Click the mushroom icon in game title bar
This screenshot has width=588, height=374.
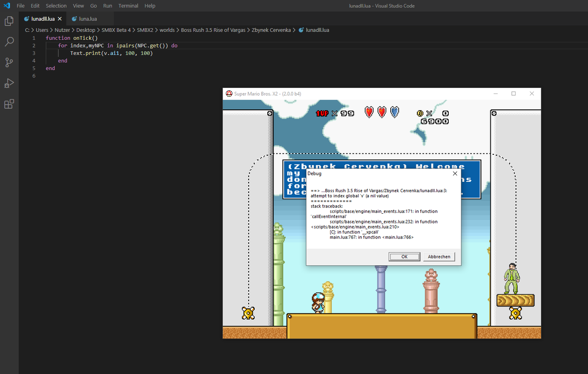point(229,93)
